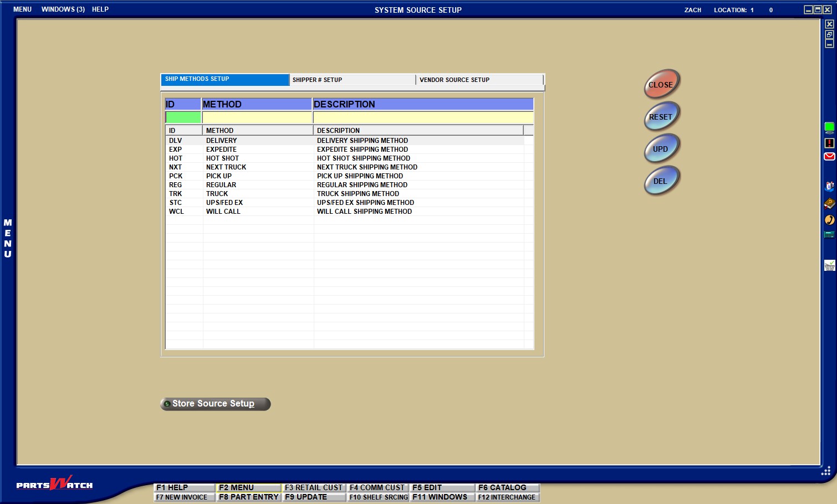Click the Store Source Setup button

point(215,404)
